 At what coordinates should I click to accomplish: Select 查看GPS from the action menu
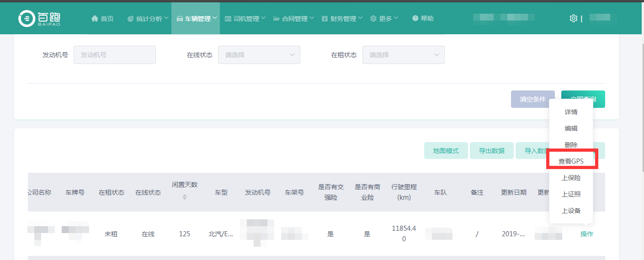click(x=571, y=161)
